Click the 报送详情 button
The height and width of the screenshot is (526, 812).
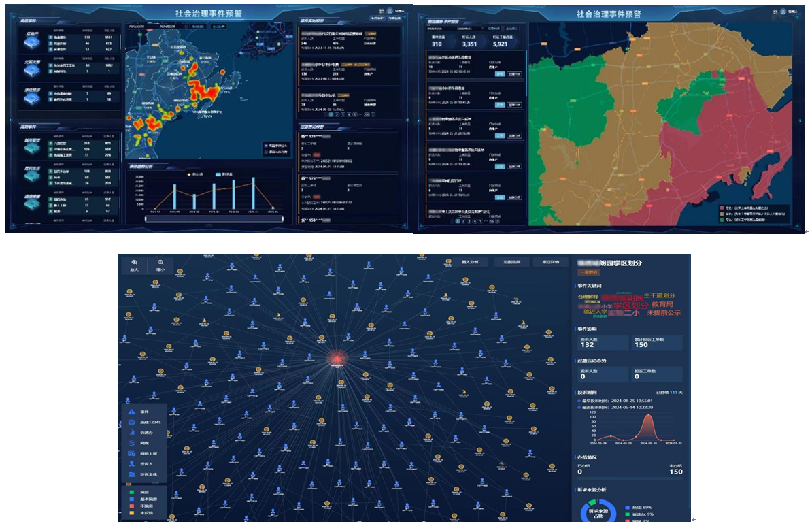550,262
